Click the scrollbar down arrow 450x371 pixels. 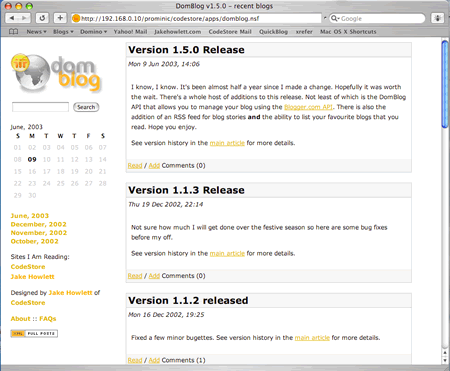[x=445, y=360]
